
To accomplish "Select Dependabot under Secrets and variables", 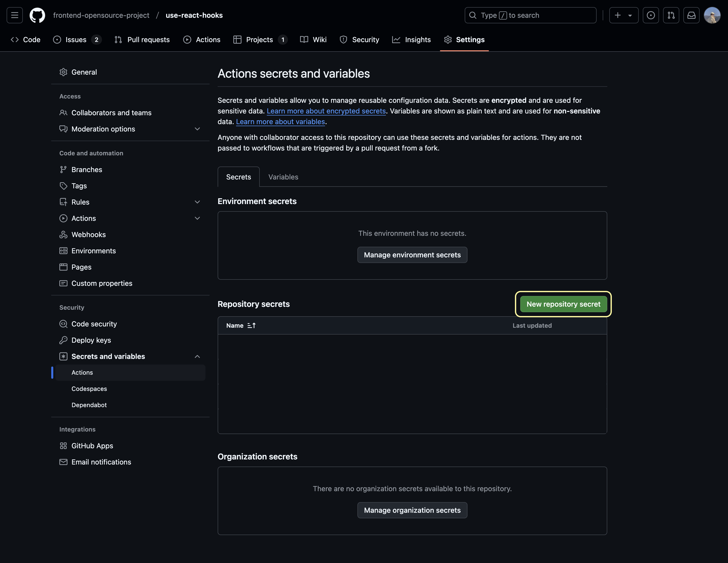I will (130, 405).
